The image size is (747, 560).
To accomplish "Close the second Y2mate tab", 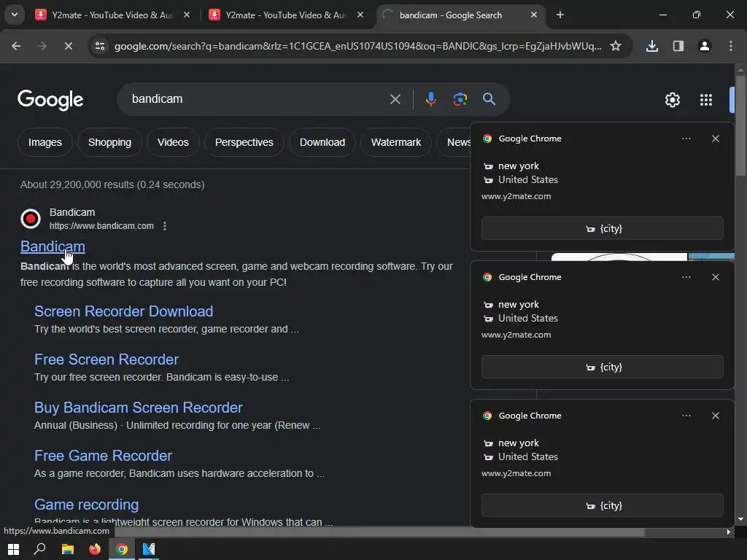I will [x=360, y=15].
